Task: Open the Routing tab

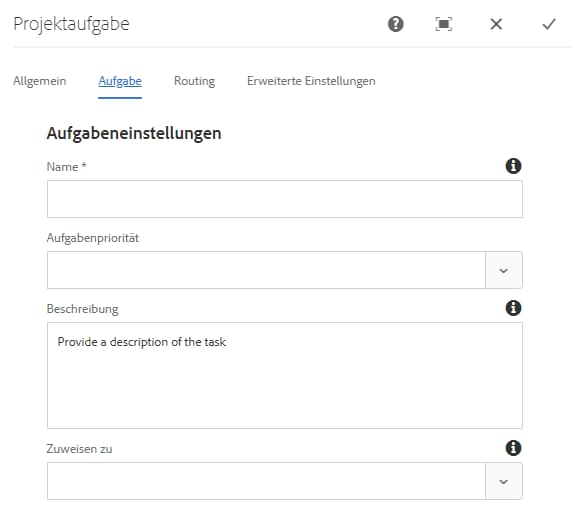Action: tap(194, 81)
